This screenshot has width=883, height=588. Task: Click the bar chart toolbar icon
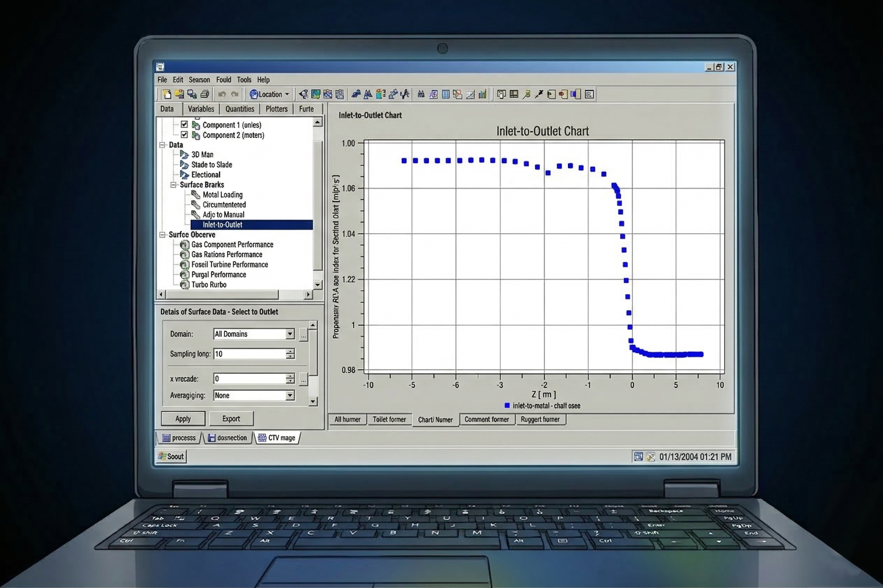pyautogui.click(x=483, y=94)
